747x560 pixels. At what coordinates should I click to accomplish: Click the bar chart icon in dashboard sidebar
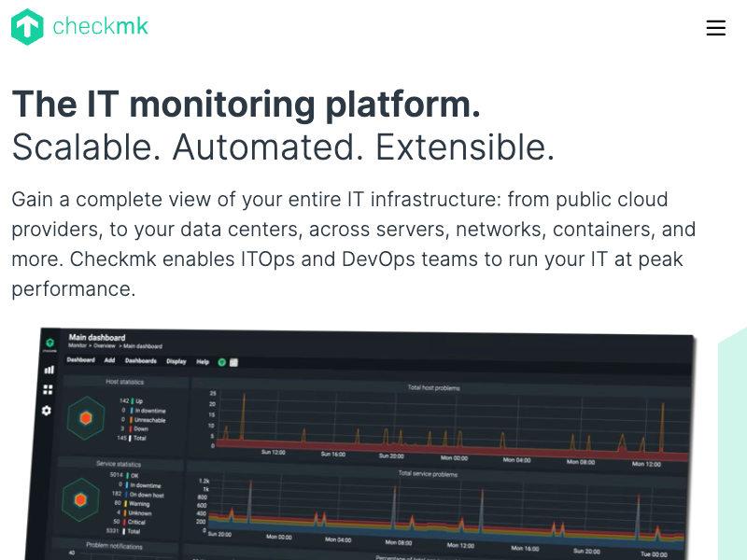tap(49, 370)
